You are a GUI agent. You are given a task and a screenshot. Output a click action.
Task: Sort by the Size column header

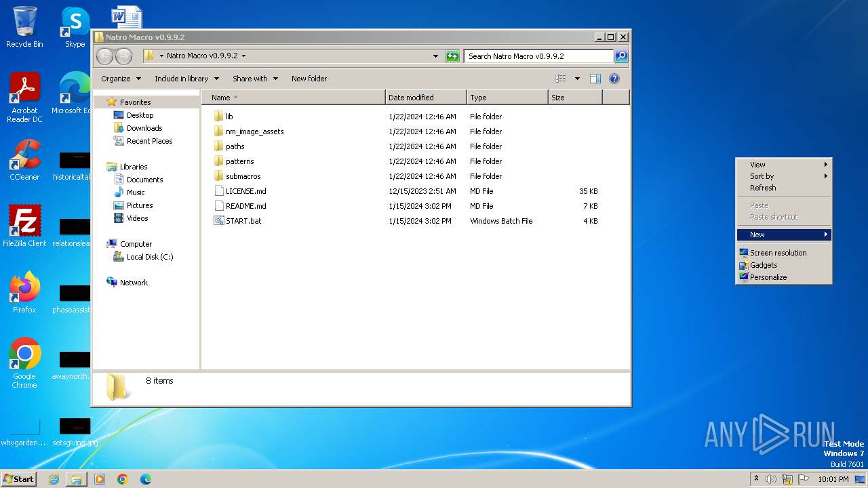click(x=575, y=98)
